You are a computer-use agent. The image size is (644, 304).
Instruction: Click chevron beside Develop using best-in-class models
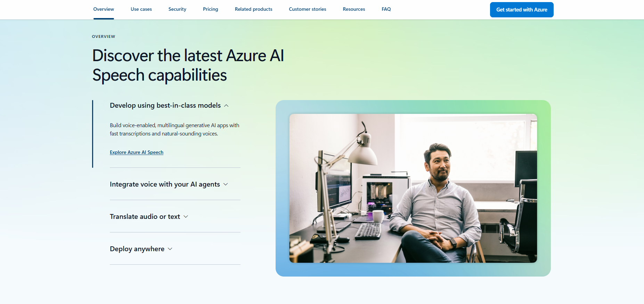[227, 106]
